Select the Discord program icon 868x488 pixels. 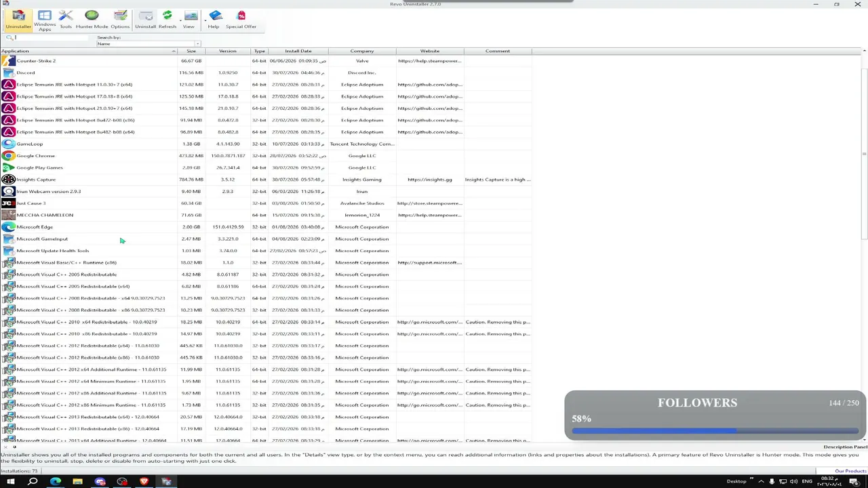point(8,73)
